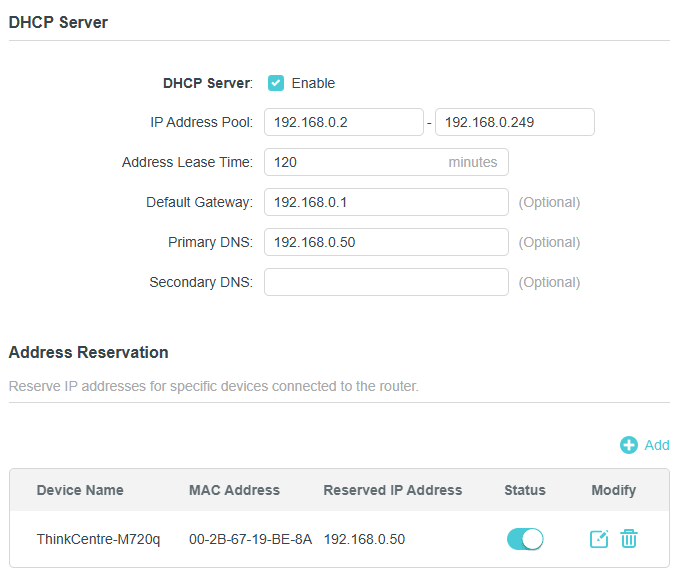
Task: Click the Modify column header
Action: point(613,490)
